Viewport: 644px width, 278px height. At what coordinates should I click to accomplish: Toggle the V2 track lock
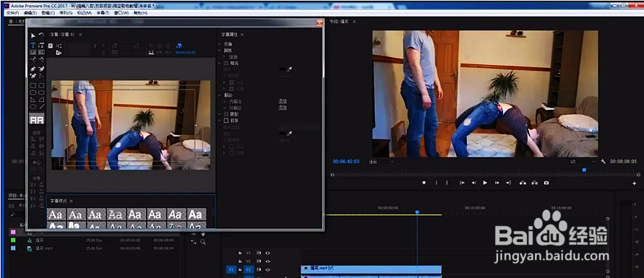point(240,261)
